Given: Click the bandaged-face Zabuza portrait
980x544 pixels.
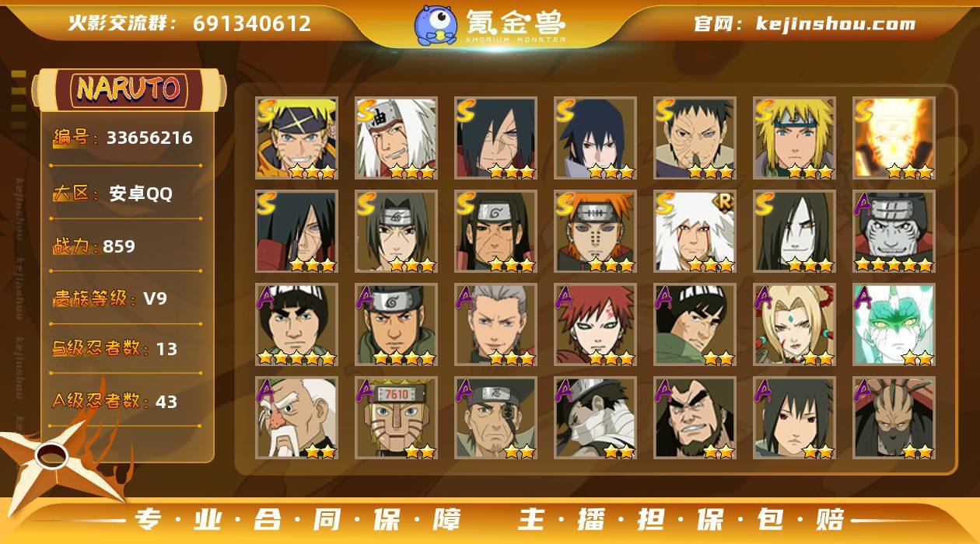Looking at the screenshot, I should point(595,418).
